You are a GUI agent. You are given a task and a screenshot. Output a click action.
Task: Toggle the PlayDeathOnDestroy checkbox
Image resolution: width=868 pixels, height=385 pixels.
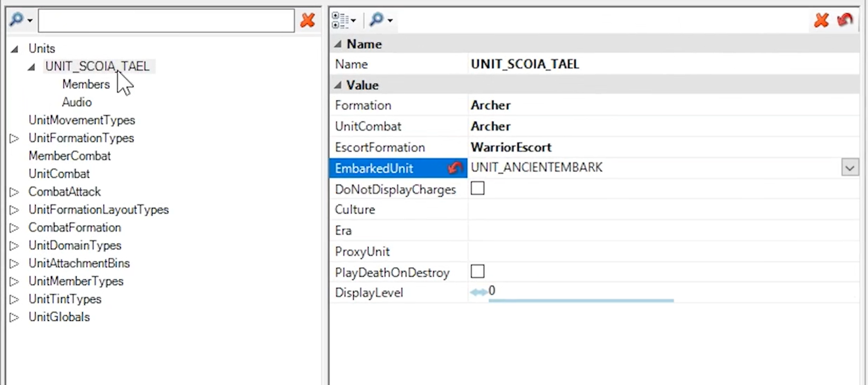coord(477,271)
